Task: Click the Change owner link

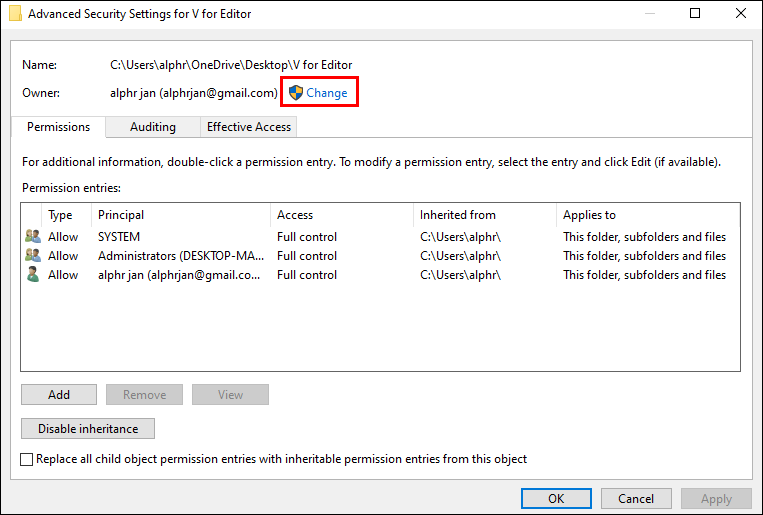Action: [x=327, y=93]
